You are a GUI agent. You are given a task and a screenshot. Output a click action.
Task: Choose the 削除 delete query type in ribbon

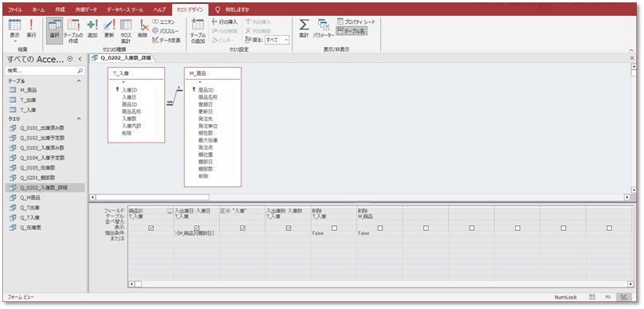coord(143,29)
